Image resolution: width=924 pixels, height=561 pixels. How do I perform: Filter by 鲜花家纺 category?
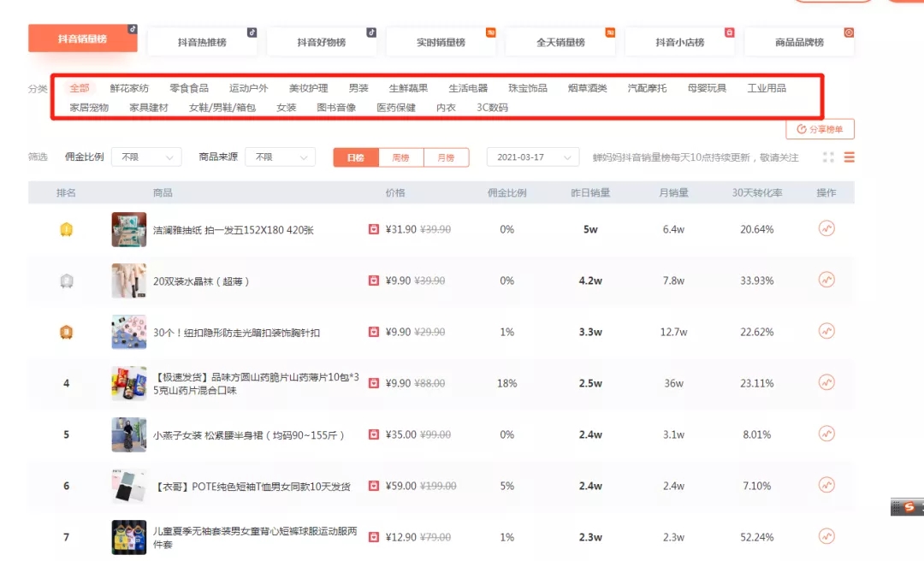tap(129, 88)
